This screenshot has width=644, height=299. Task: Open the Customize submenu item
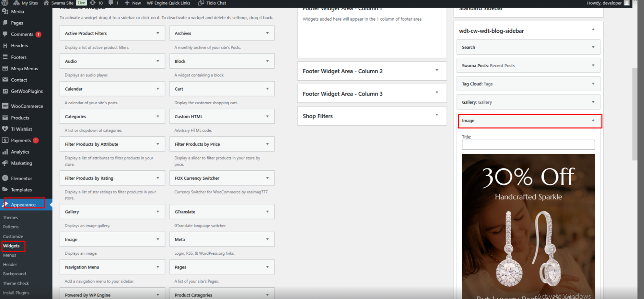pos(13,236)
